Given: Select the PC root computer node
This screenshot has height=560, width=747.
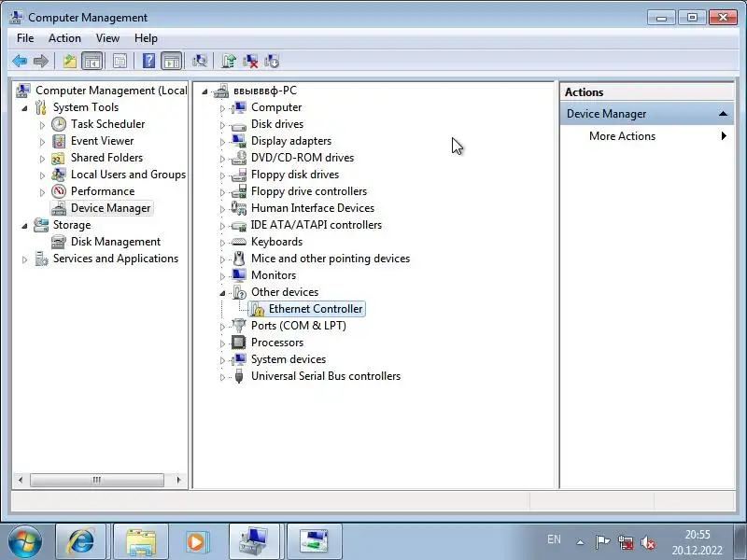Looking at the screenshot, I should point(265,91).
